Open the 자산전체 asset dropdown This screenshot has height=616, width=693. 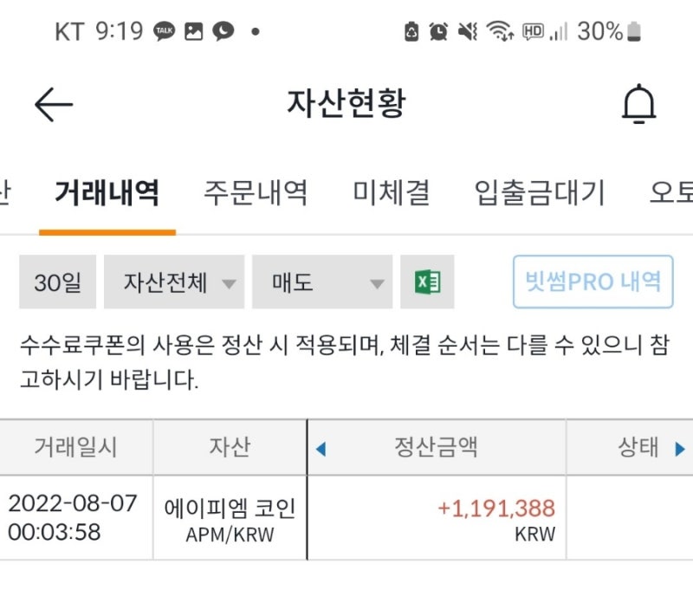click(x=174, y=282)
